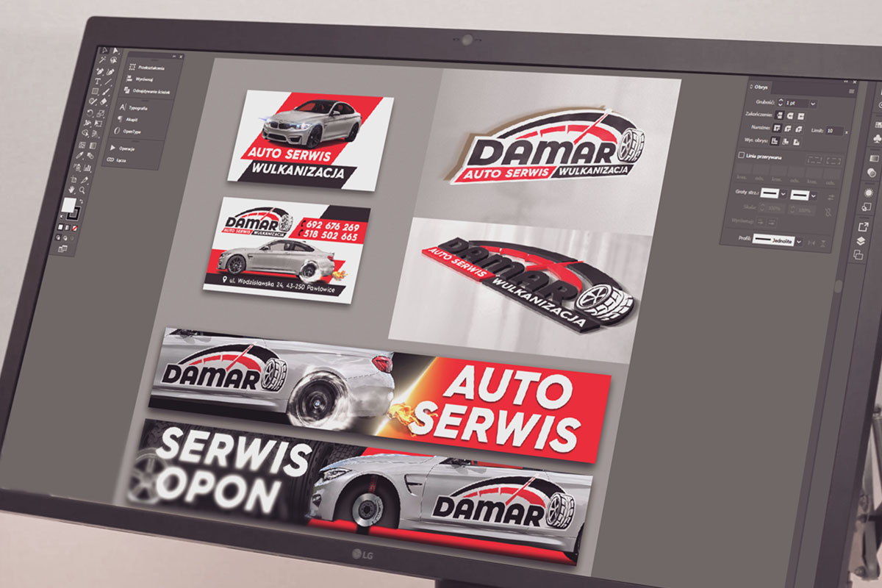Open the Odnajdywanie ścieżek panel
Image resolution: width=882 pixels, height=588 pixels.
146,91
